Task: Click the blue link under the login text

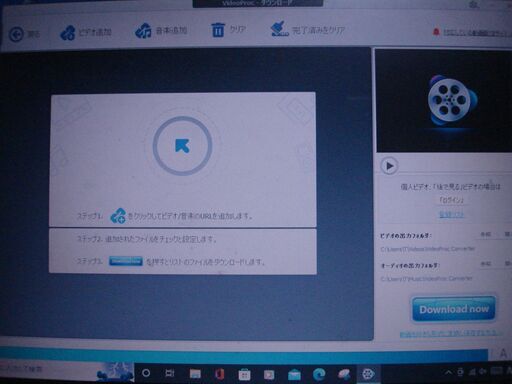Action: tap(451, 214)
